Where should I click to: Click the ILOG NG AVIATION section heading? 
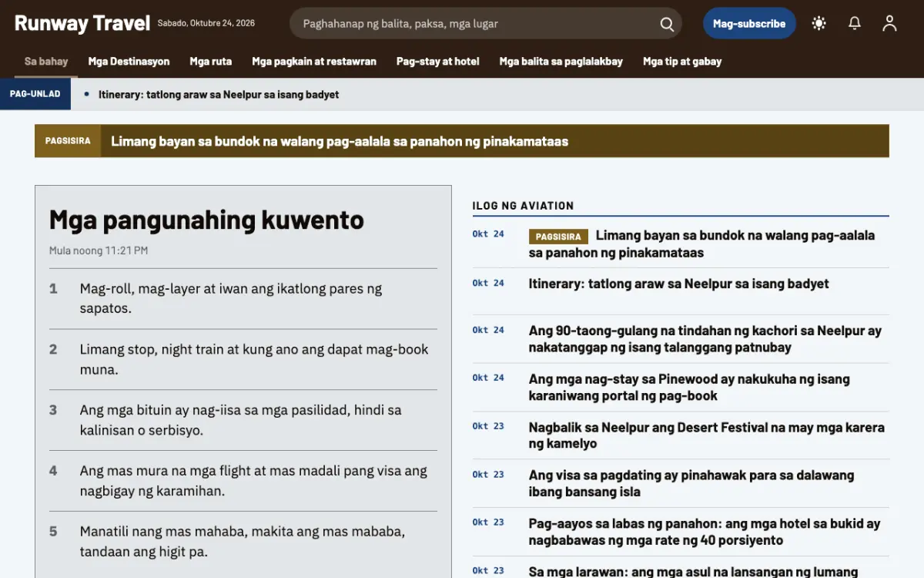coord(523,206)
